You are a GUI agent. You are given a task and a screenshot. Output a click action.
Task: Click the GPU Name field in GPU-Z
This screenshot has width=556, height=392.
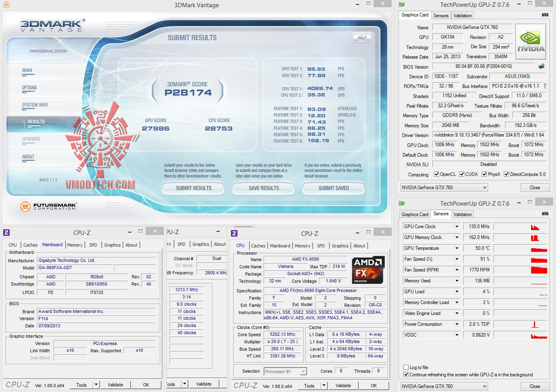(472, 27)
